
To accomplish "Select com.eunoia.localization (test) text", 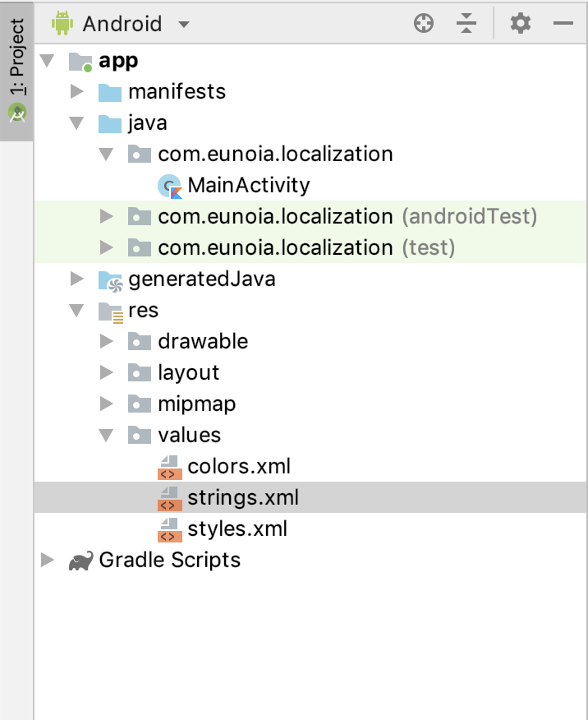I will click(x=306, y=247).
